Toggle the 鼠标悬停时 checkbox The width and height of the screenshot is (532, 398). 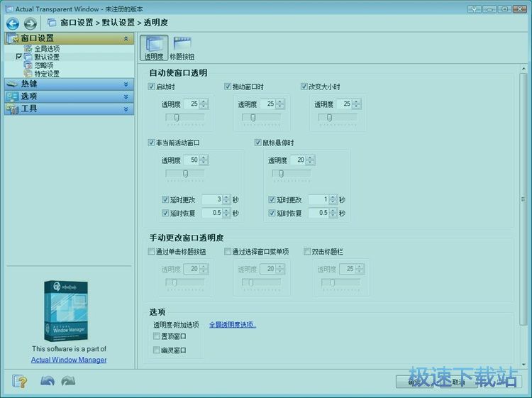pyautogui.click(x=258, y=143)
